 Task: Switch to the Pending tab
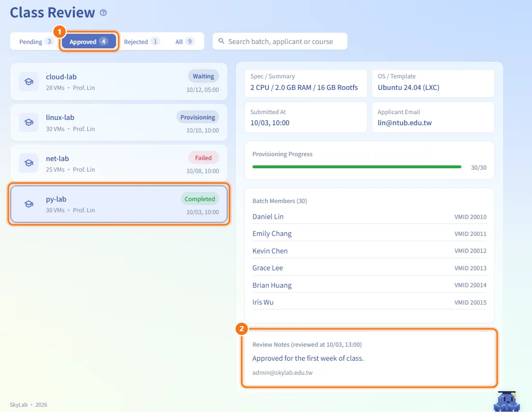pyautogui.click(x=36, y=42)
